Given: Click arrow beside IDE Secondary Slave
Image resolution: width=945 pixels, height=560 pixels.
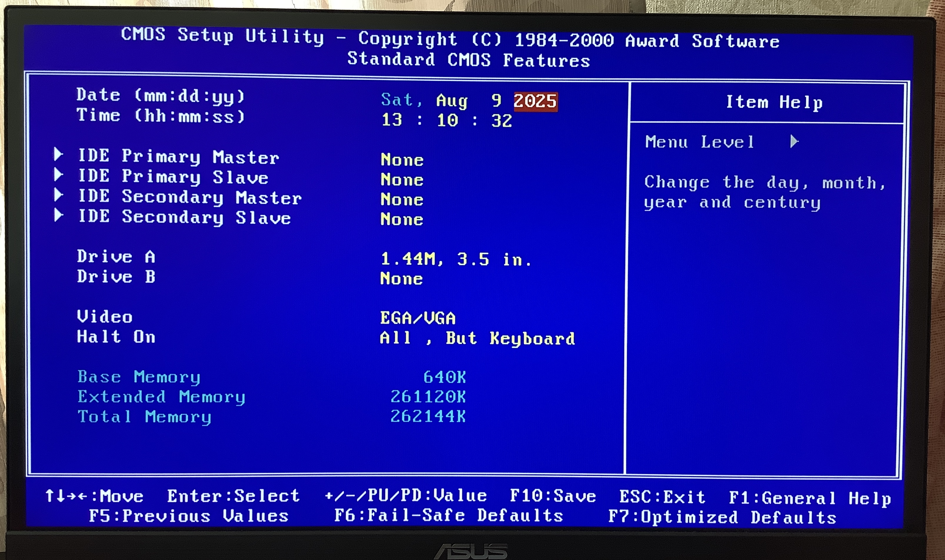Looking at the screenshot, I should [x=58, y=215].
